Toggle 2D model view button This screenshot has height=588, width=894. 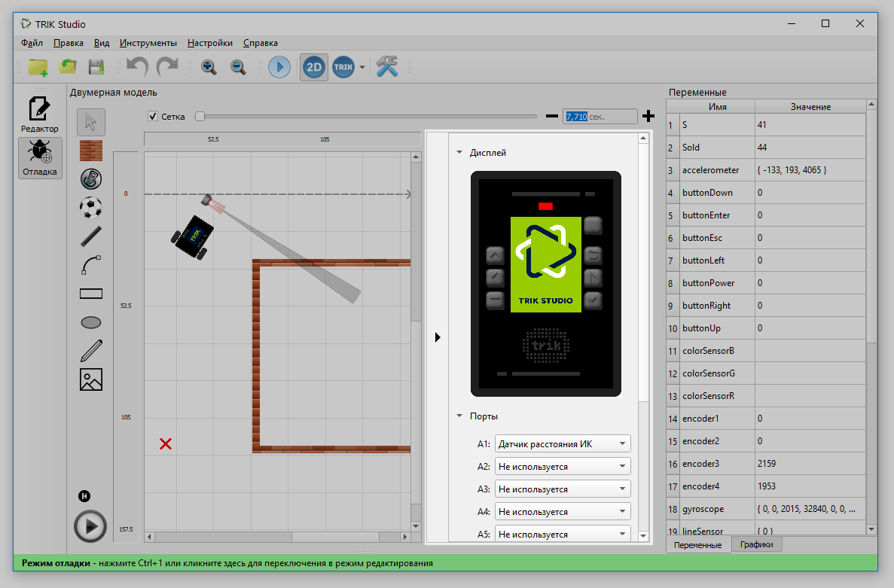[314, 67]
